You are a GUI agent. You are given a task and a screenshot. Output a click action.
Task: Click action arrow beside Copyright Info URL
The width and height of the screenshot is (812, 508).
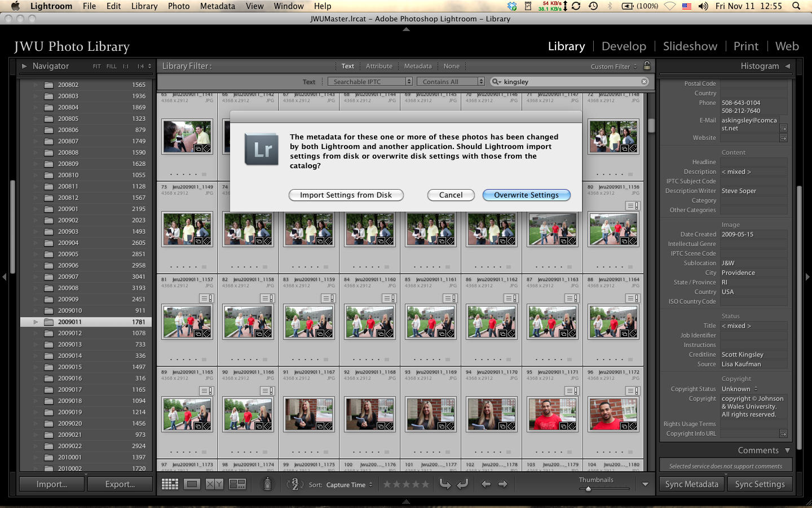[783, 433]
